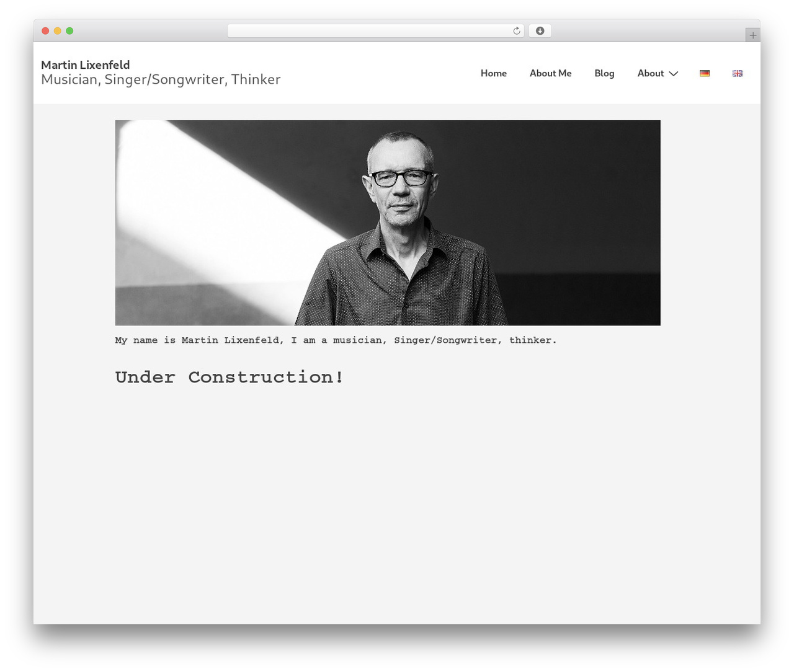Open browser downloads via the arrow icon

[540, 31]
